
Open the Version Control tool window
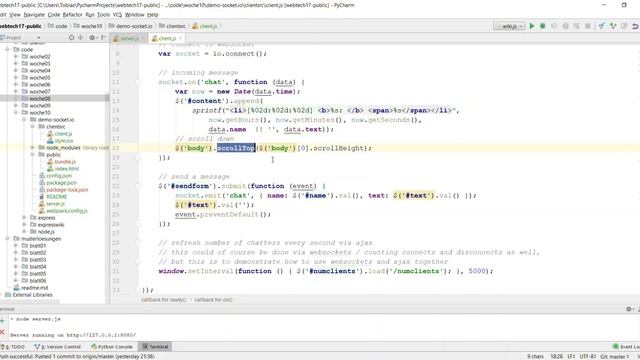tap(58, 347)
